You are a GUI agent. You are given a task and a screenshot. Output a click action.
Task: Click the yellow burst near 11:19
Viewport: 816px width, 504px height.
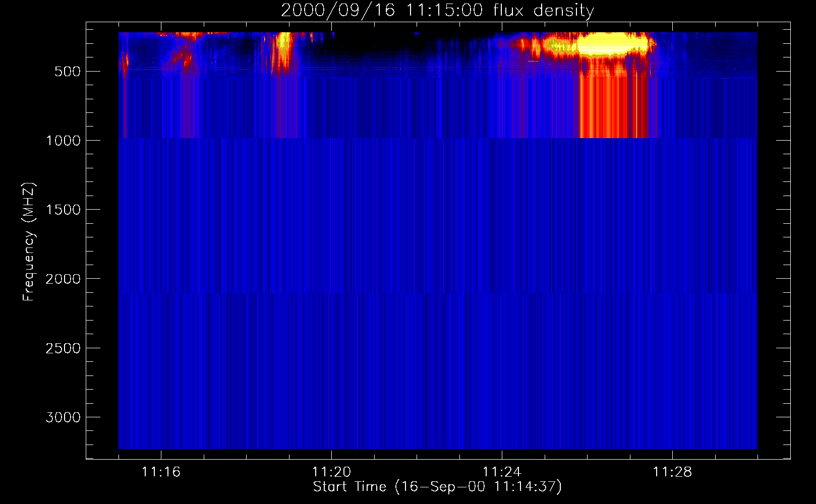(x=284, y=45)
